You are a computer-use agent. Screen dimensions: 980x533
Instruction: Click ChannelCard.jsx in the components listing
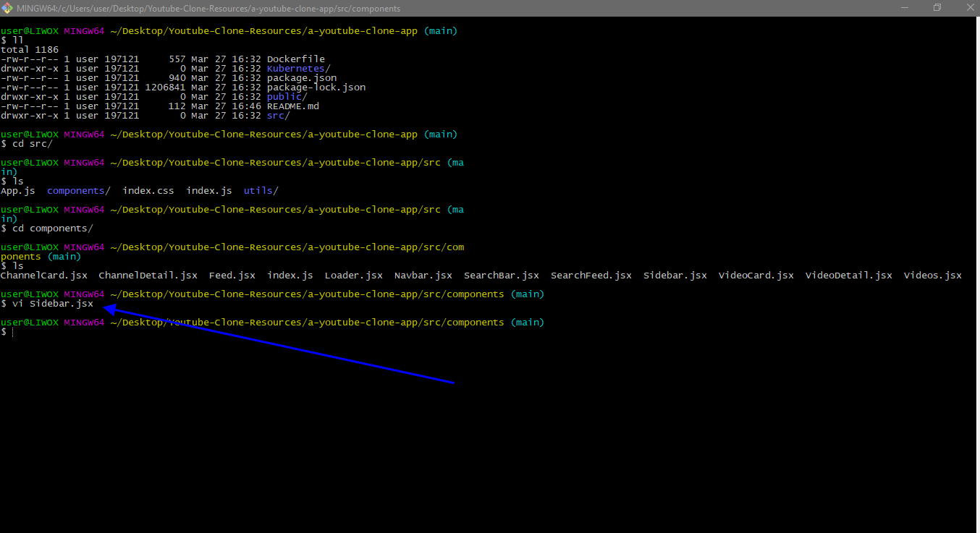pos(44,276)
